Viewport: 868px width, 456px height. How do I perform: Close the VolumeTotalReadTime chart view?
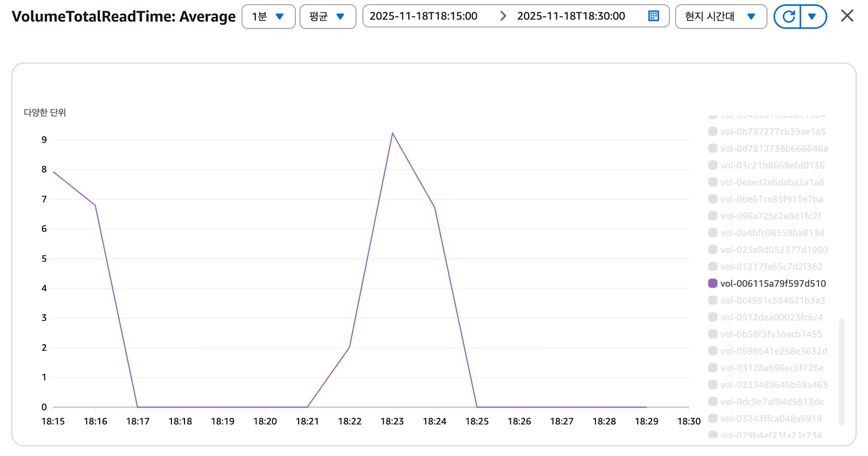click(847, 16)
